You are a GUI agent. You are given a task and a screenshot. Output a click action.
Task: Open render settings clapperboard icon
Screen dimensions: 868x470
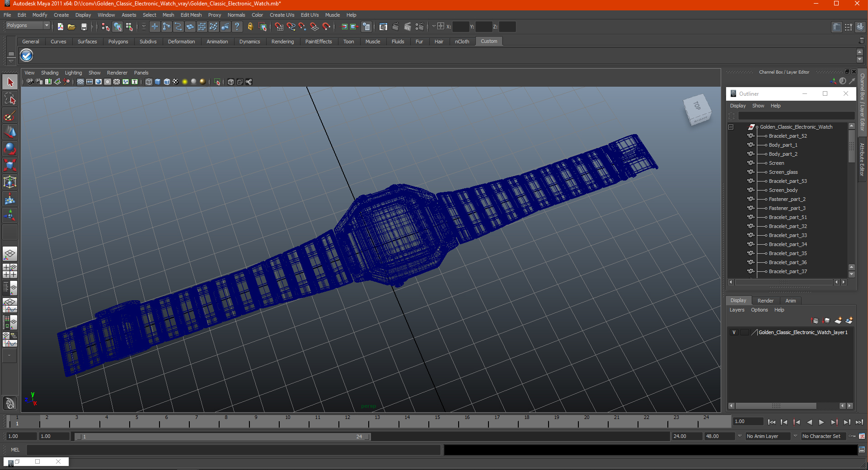[420, 27]
